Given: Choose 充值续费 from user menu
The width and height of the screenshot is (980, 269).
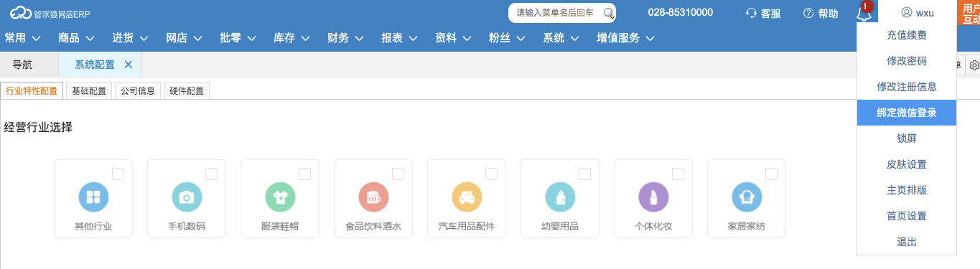Looking at the screenshot, I should coord(907,35).
